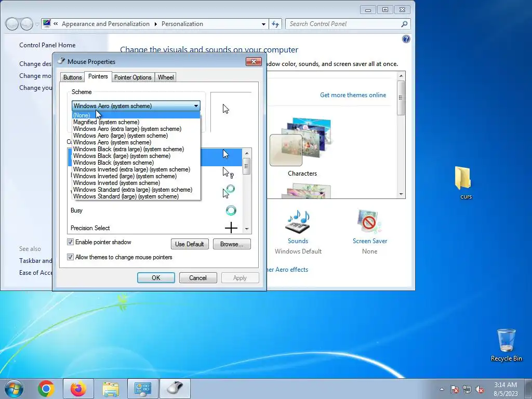
Task: Select Windows Inverted (system scheme) entry
Action: tap(136, 183)
